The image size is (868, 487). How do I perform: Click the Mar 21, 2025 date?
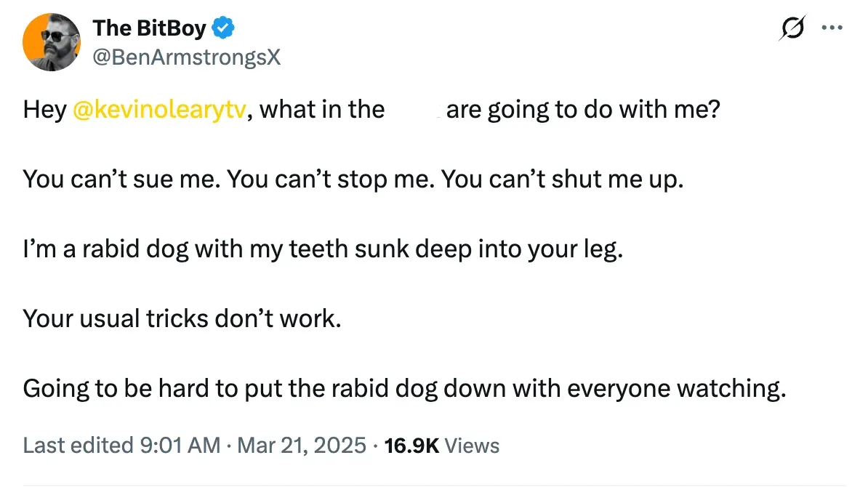[300, 445]
